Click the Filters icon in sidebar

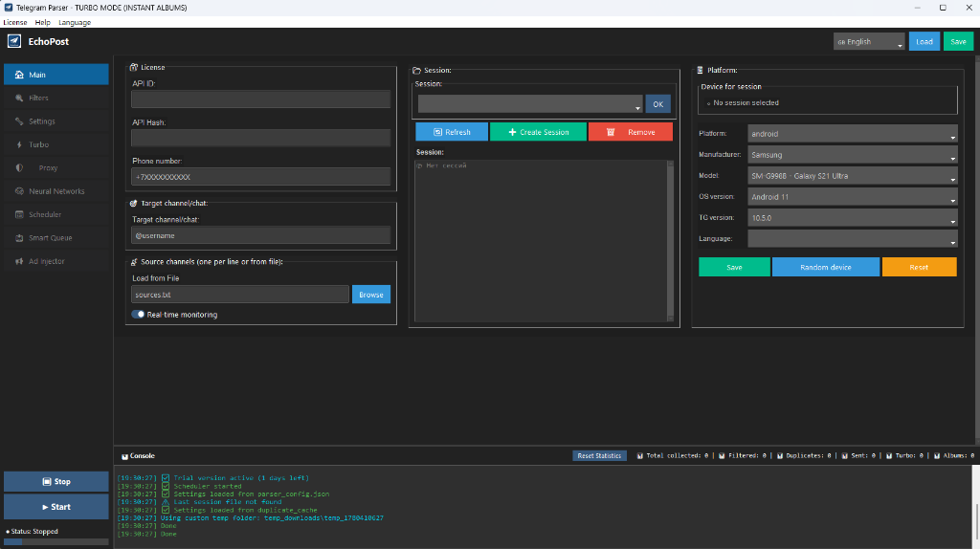point(19,99)
